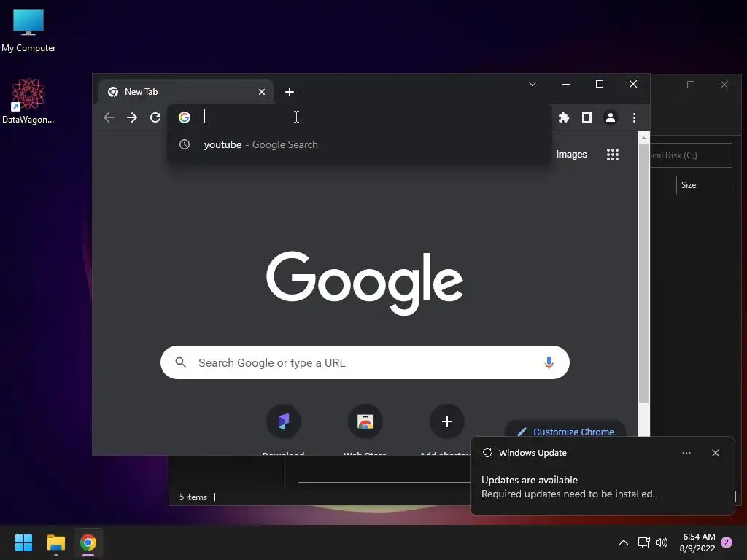Open the Web Store shortcut tile
Viewport: 747px width, 560px height.
point(365,421)
